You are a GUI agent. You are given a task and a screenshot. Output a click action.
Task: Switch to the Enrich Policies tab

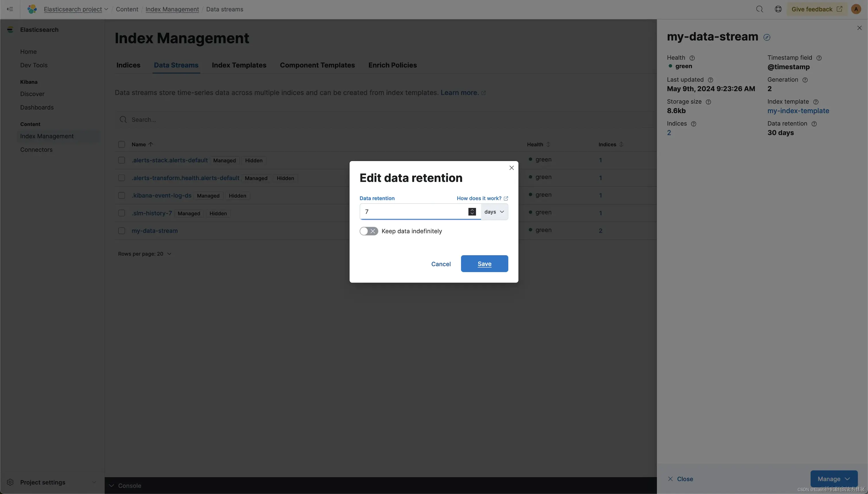pos(392,65)
